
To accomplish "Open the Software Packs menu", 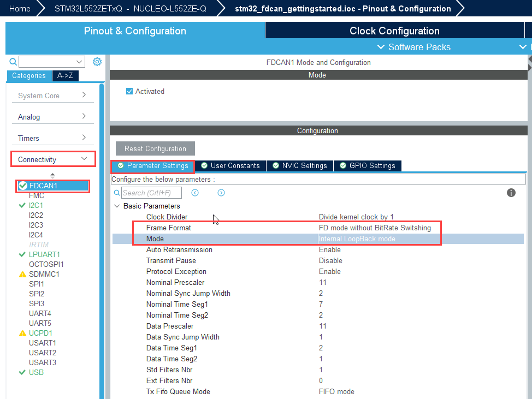I will (414, 47).
